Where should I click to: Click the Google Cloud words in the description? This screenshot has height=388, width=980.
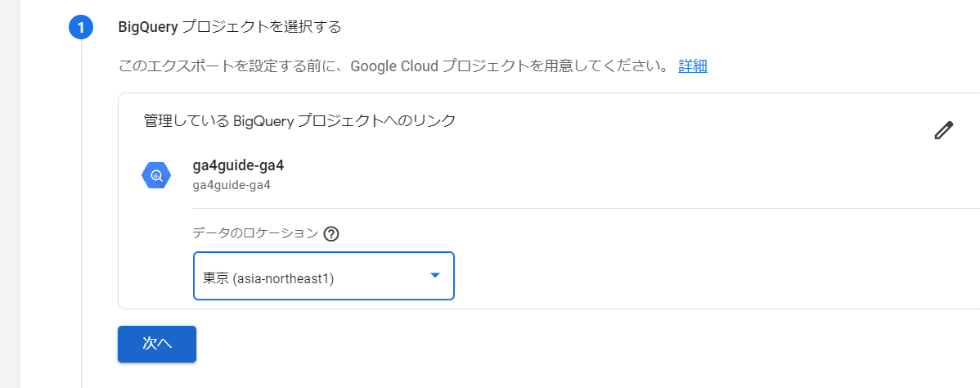coord(394,66)
